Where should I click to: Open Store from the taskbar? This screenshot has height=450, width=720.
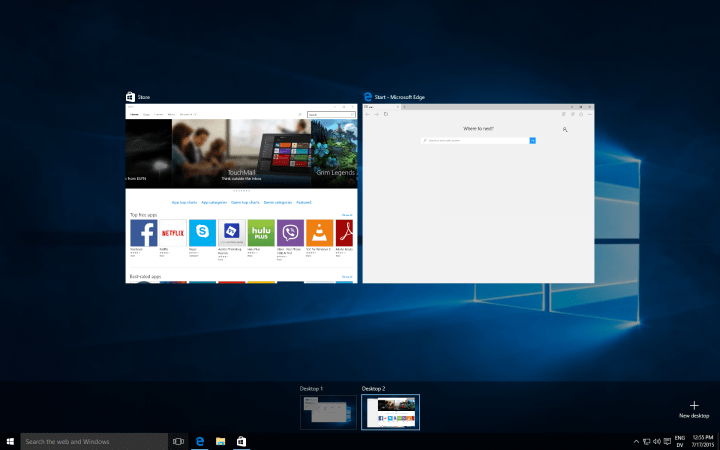[x=242, y=441]
